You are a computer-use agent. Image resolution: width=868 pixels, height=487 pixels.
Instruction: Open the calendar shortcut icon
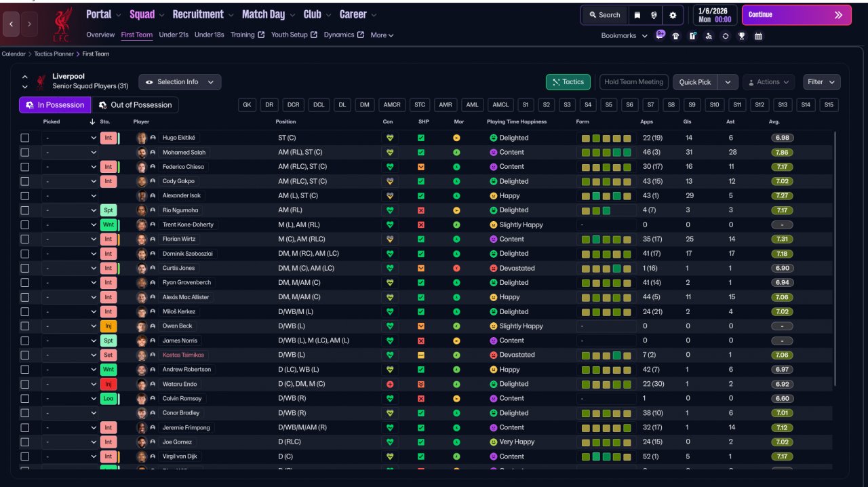coord(758,36)
